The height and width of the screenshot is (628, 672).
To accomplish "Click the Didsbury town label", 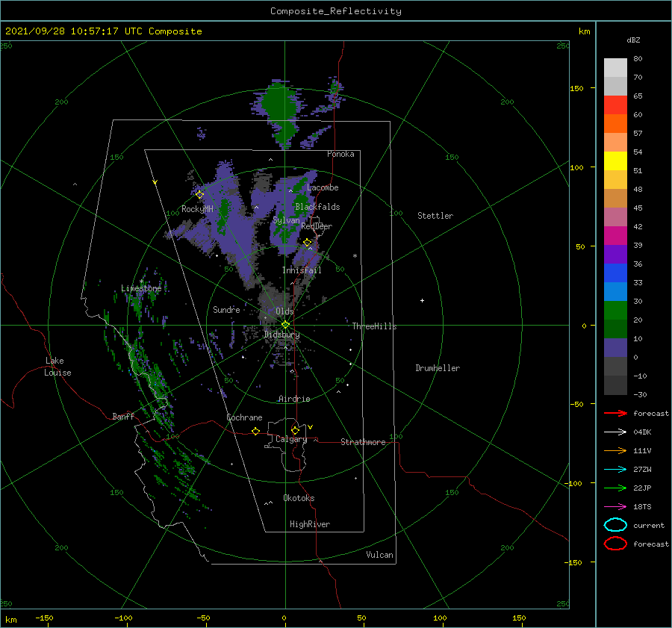I will pyautogui.click(x=281, y=335).
